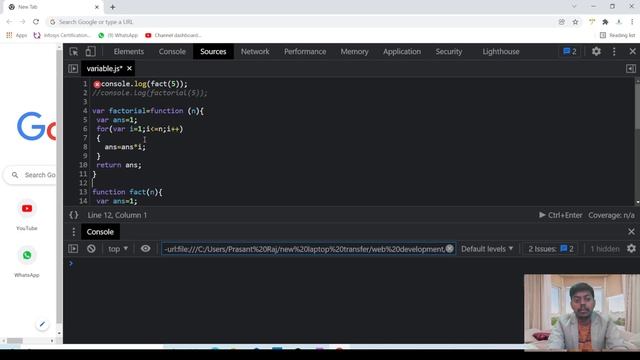Open the 2 Issues link in console
This screenshot has width=640, height=360.
click(x=551, y=249)
